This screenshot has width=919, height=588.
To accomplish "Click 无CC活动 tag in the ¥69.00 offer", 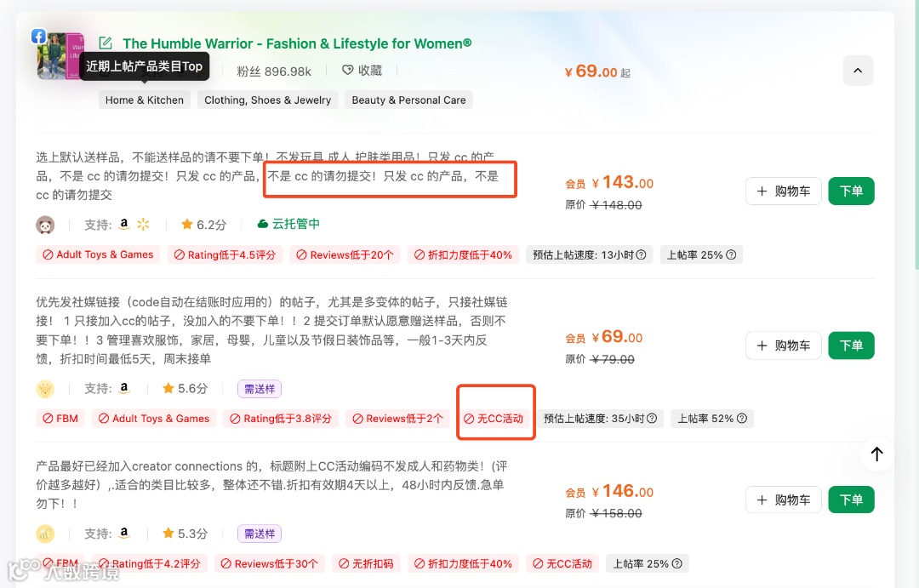I will pyautogui.click(x=493, y=419).
